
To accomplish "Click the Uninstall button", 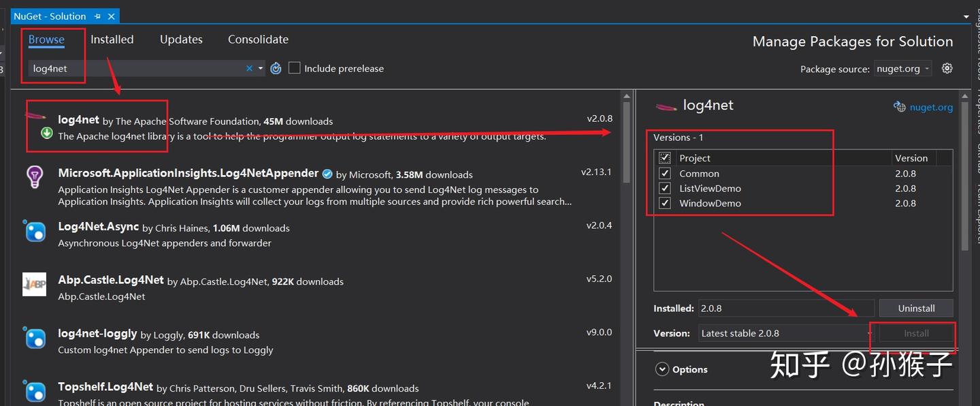I will click(916, 308).
